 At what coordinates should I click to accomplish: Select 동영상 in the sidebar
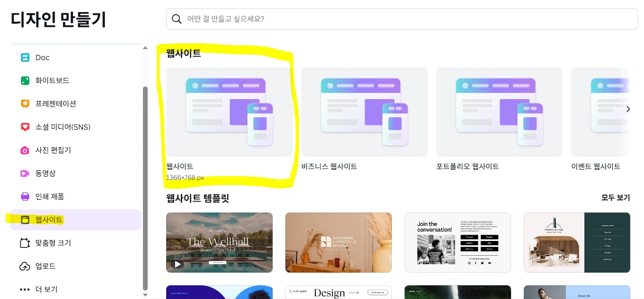point(75,173)
